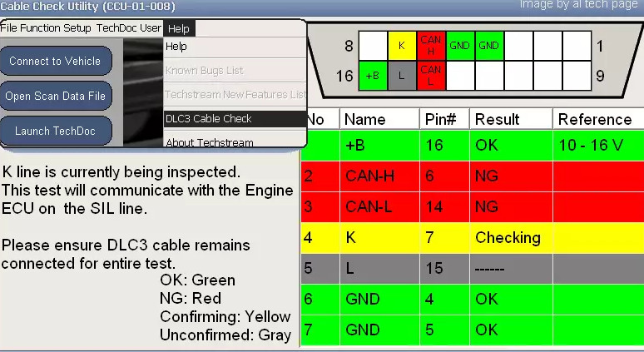
Task: Click the green +B pin 16 cell
Action: (x=372, y=76)
